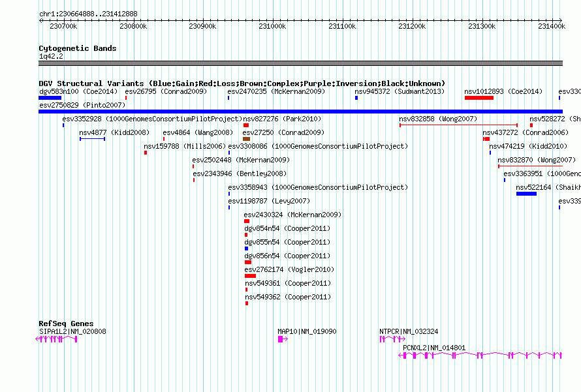Click nsv522164 variant label

coord(548,187)
